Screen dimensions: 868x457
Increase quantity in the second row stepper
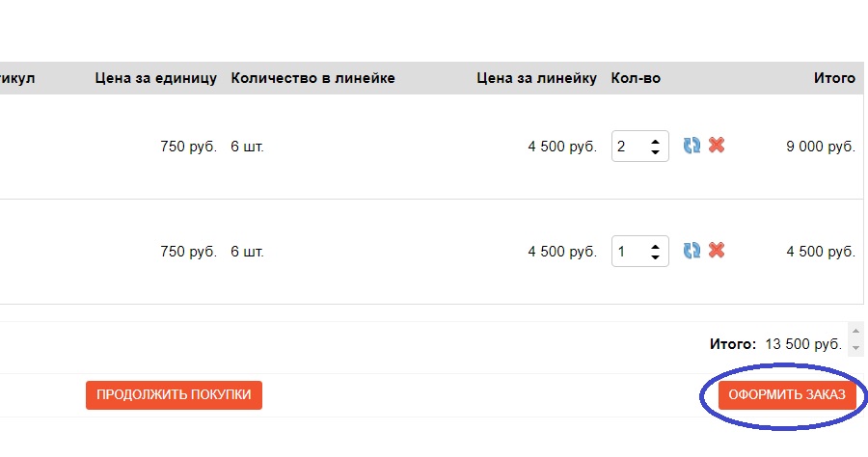pos(656,247)
